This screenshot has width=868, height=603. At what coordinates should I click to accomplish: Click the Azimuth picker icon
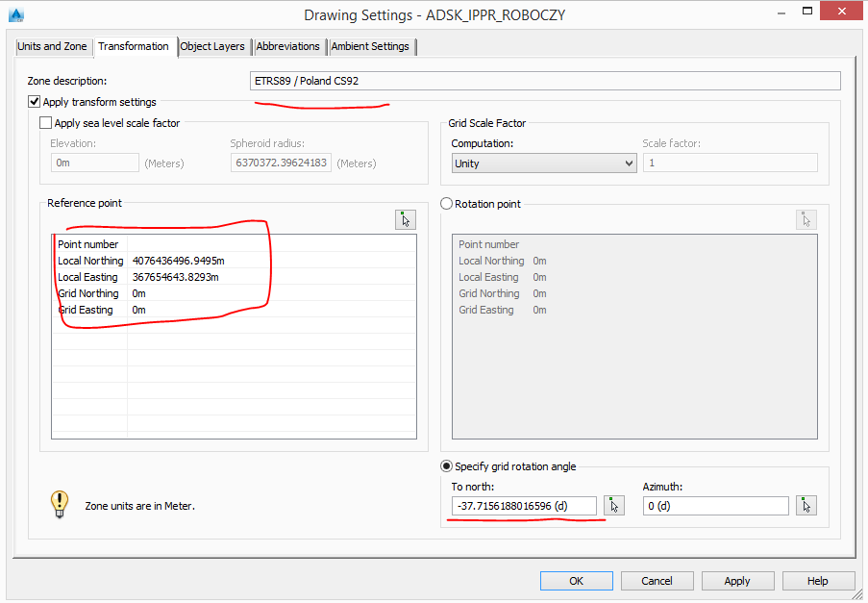coord(806,505)
